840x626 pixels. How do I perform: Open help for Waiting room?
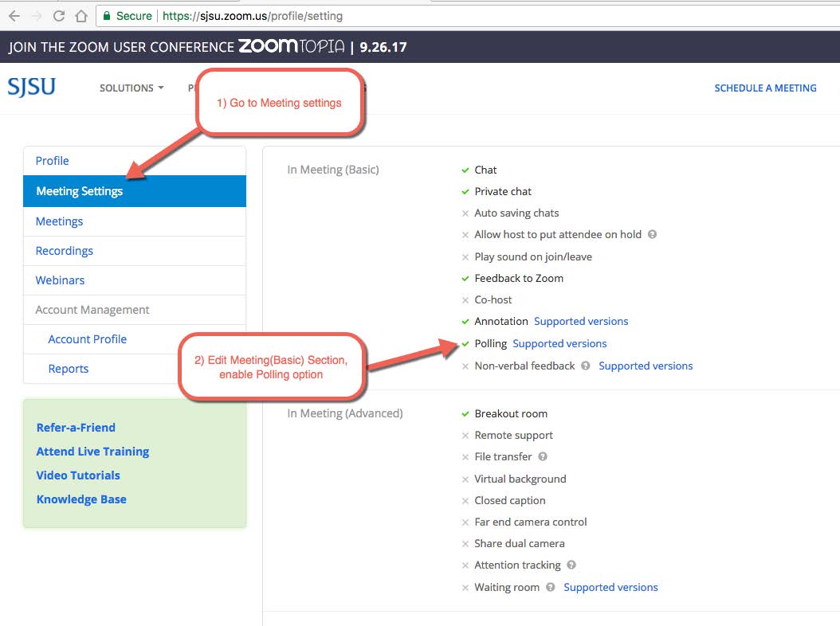click(x=550, y=587)
